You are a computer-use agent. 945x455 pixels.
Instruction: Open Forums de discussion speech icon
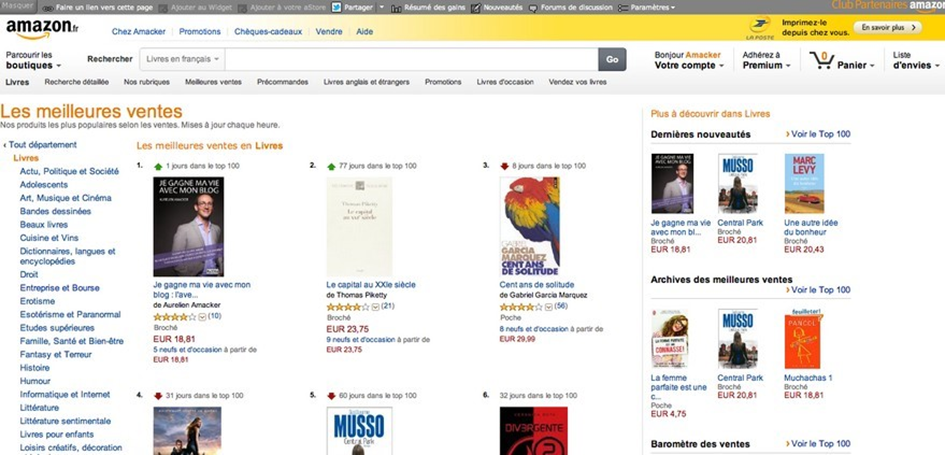(x=533, y=8)
